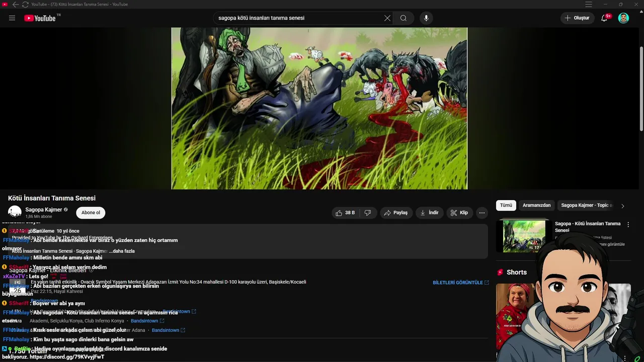Like the video showing 38 B
Viewport: 644px width, 362px height.
[x=345, y=213]
